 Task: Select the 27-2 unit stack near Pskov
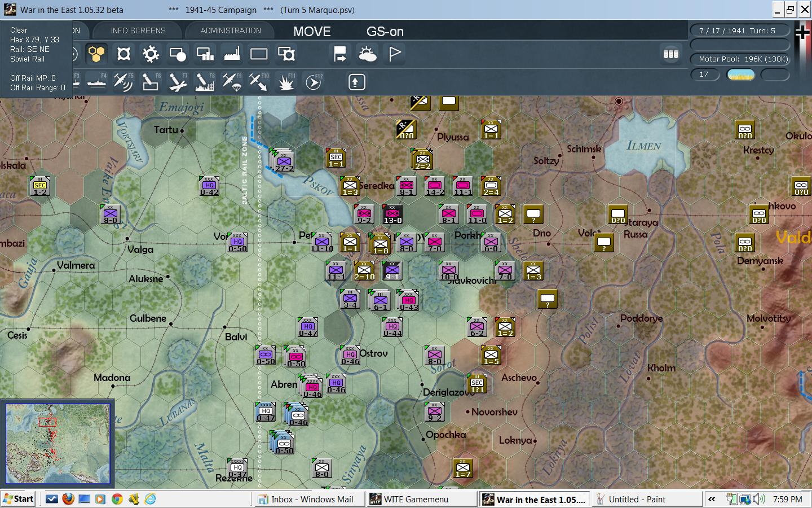[x=283, y=161]
